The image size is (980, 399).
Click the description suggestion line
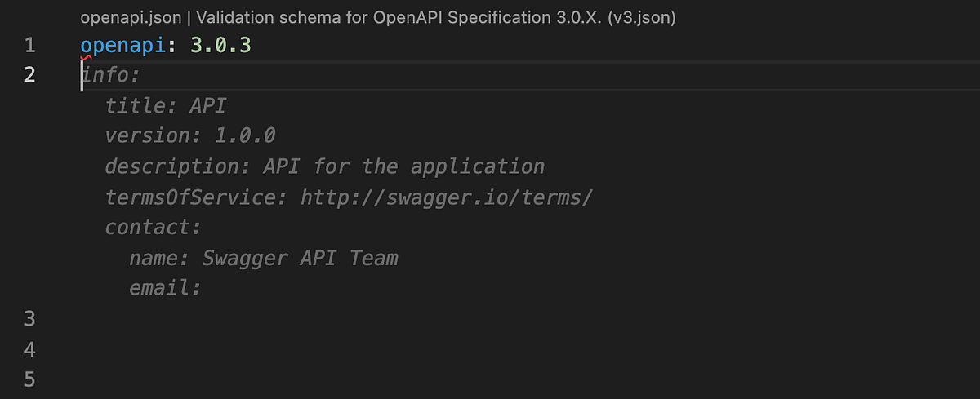pos(325,166)
